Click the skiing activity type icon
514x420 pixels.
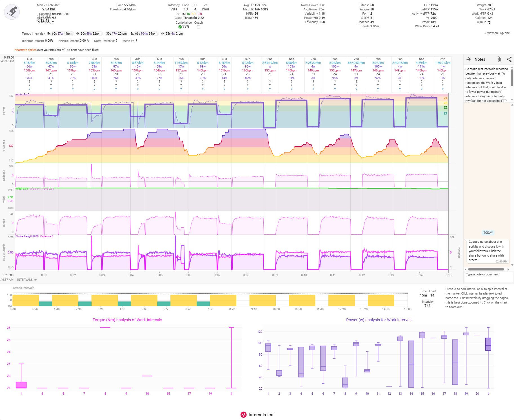pyautogui.click(x=12, y=12)
